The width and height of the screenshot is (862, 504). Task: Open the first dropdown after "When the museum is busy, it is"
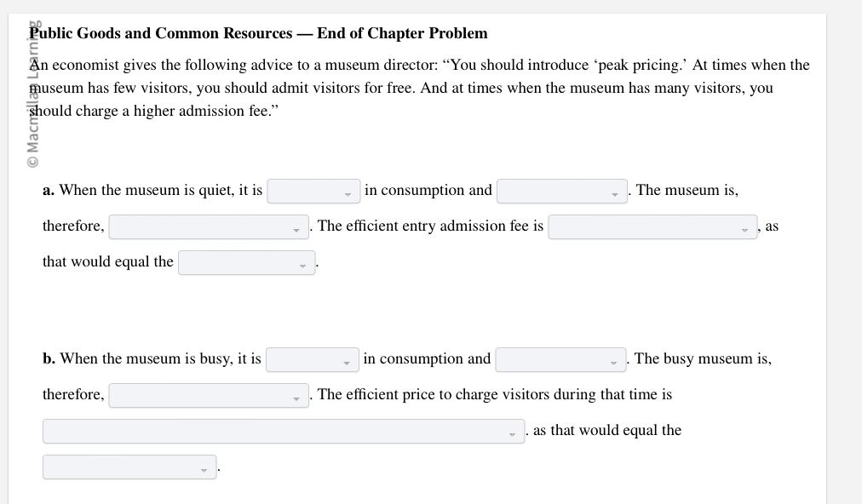[x=312, y=359]
